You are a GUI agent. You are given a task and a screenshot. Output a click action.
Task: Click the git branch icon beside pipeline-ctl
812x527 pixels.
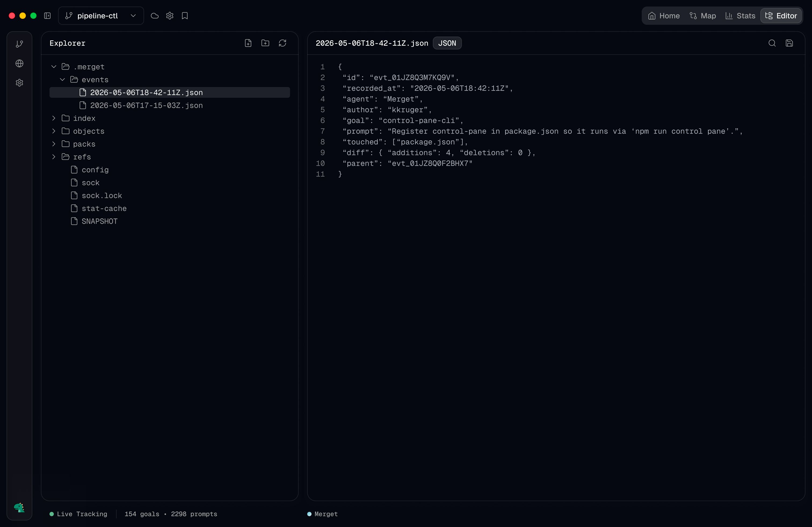pyautogui.click(x=68, y=16)
